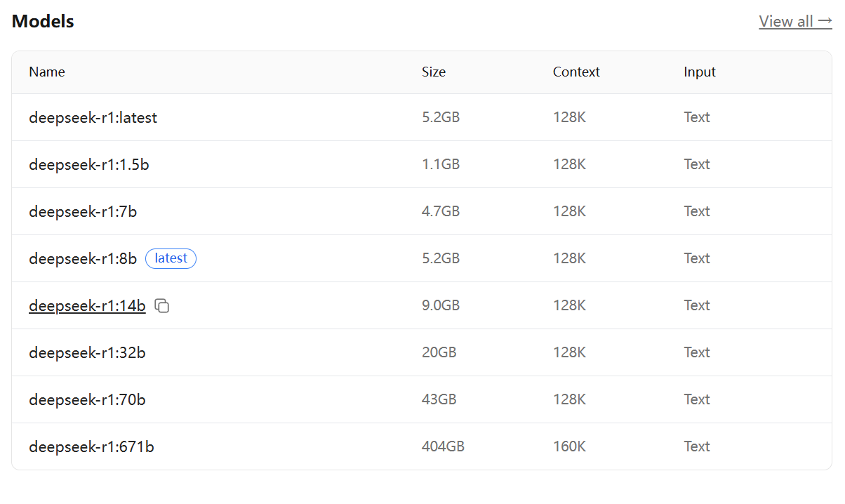Open the deepseek-r1:latest model

click(x=93, y=118)
